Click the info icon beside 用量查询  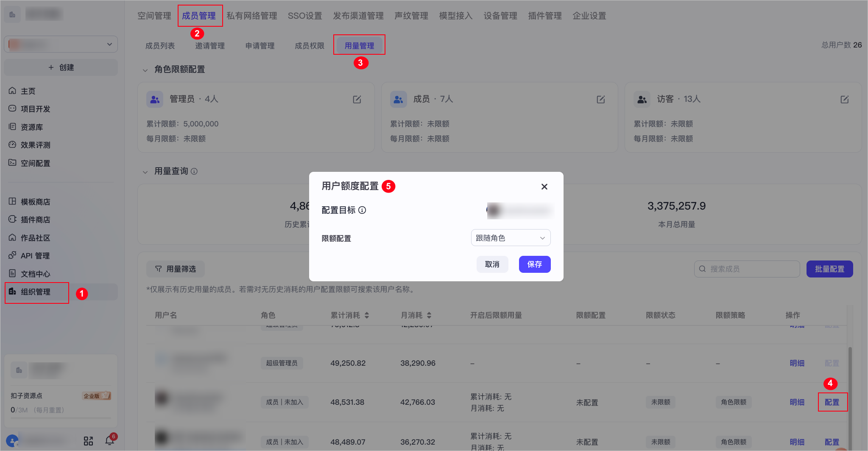click(x=194, y=171)
